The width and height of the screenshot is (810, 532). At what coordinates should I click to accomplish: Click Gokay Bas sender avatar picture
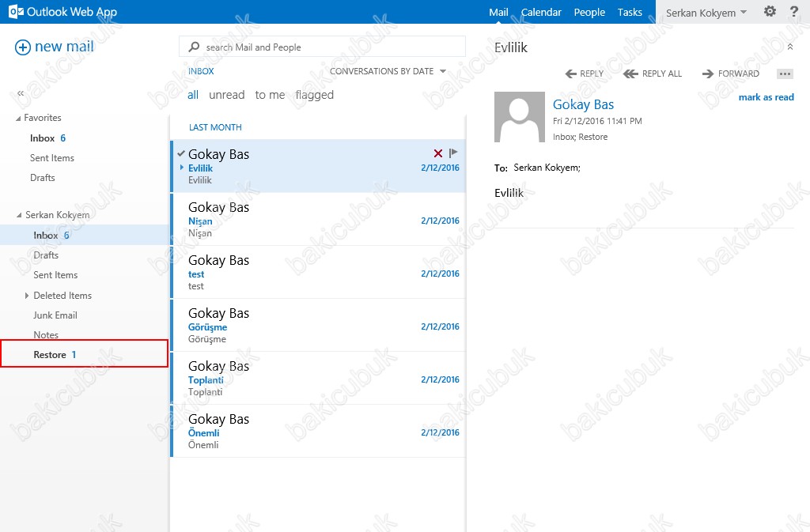[x=519, y=117]
